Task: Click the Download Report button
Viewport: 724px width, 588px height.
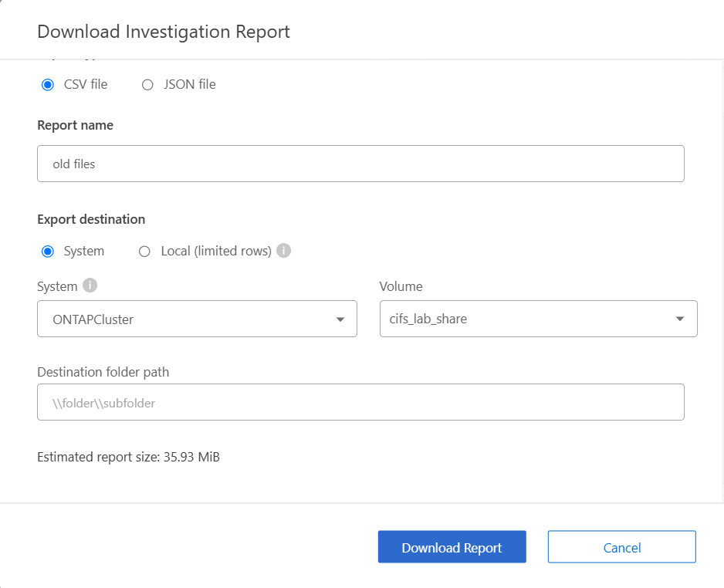Action: [452, 546]
